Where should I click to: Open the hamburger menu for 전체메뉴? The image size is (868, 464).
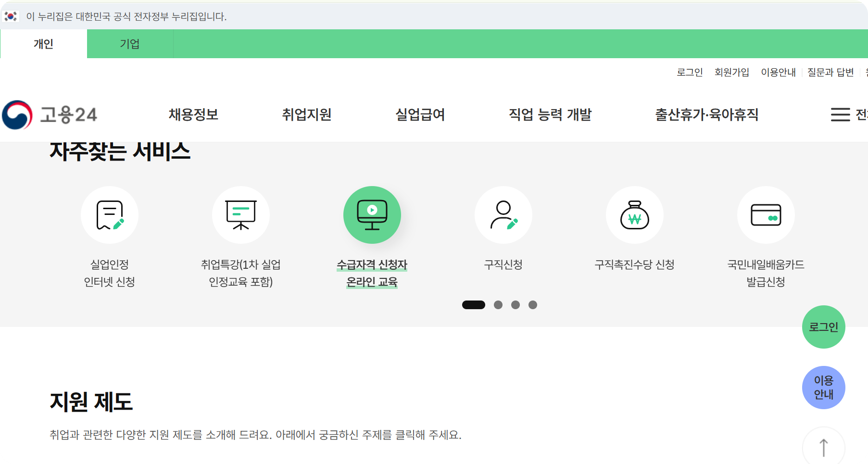(x=840, y=114)
